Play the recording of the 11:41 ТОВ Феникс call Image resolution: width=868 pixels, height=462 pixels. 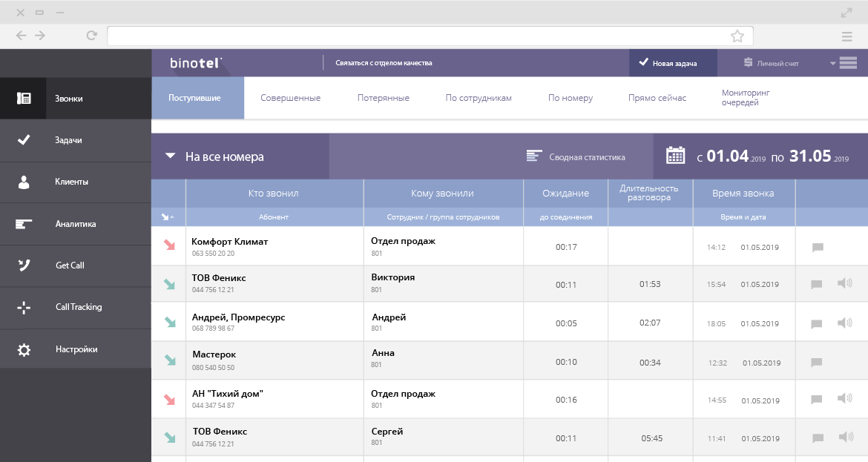(845, 437)
